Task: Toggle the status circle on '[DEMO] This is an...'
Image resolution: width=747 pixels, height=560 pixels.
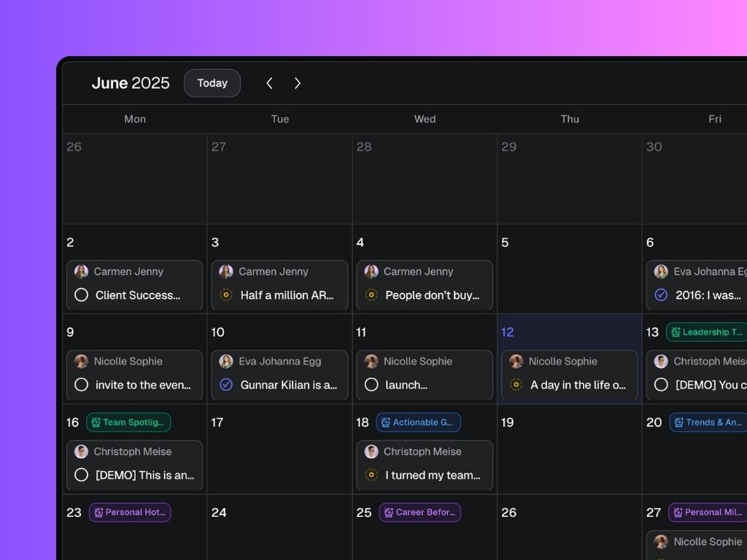Action: click(81, 475)
